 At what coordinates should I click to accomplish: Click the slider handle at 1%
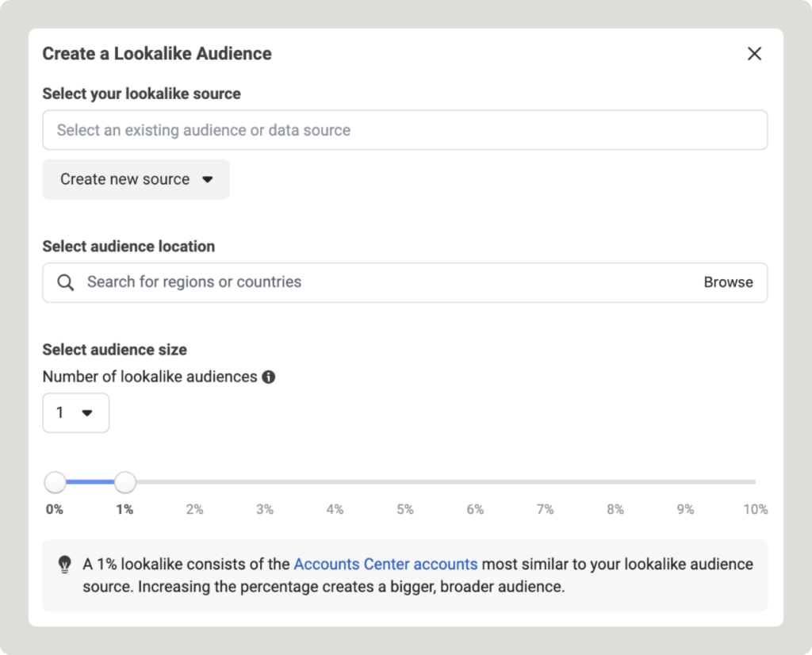(125, 482)
